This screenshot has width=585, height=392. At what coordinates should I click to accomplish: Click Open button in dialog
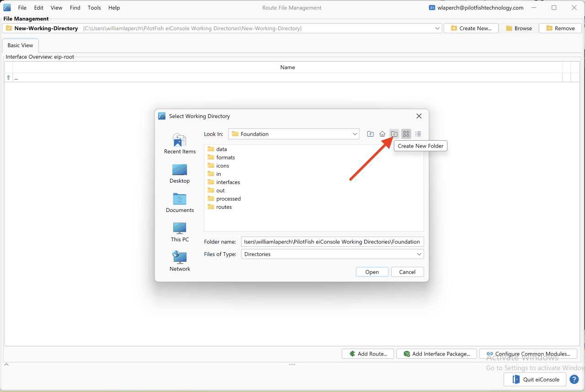coord(372,272)
